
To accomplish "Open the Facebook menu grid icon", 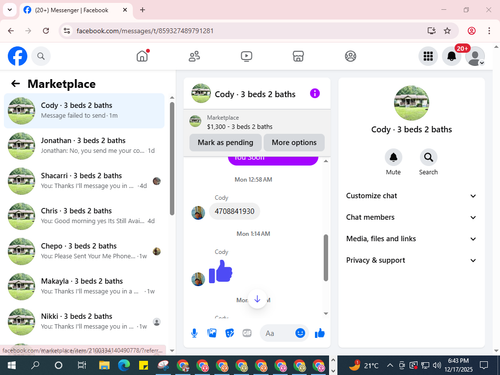I will point(428,56).
